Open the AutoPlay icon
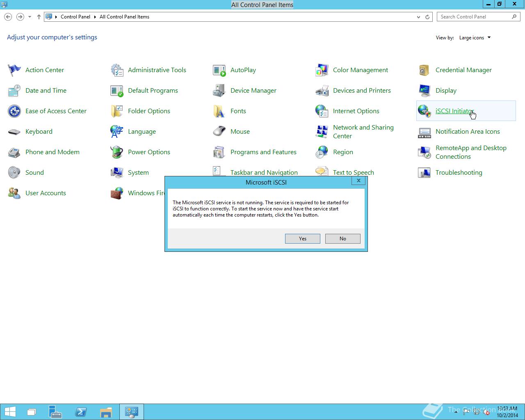Viewport: 525px width, 420px height. pyautogui.click(x=219, y=70)
